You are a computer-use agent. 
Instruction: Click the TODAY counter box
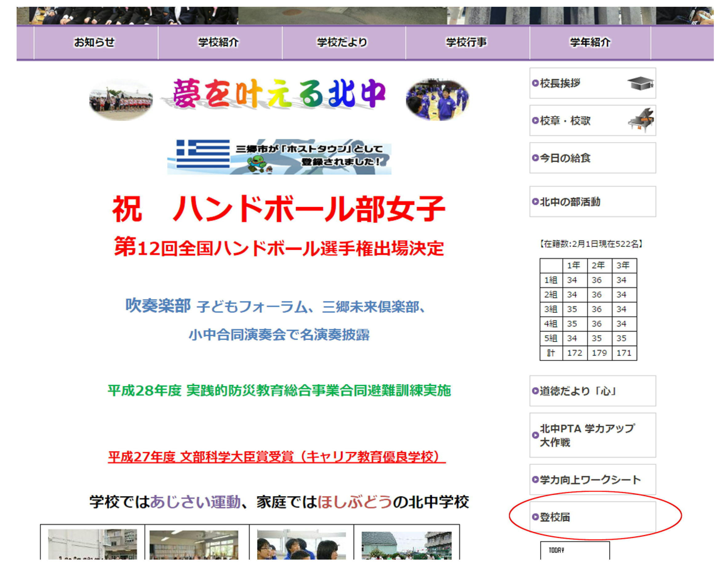tap(575, 550)
